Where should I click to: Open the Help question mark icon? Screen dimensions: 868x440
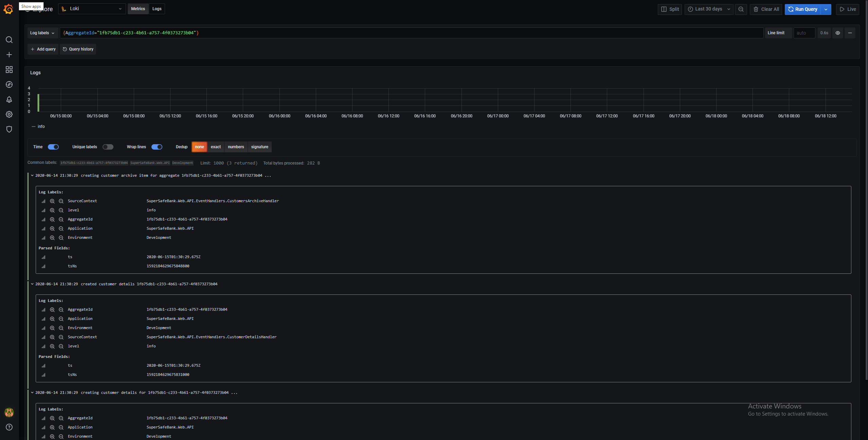pos(9,427)
